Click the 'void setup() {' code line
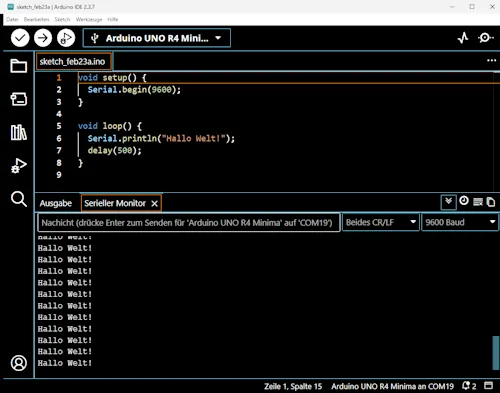Screen dimensions: 500x393 tap(112, 78)
